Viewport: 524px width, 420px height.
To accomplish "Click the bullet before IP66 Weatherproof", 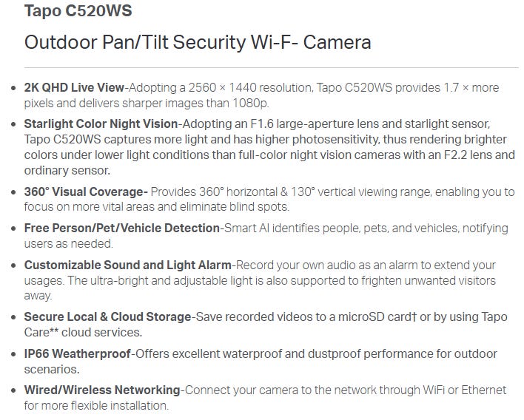I will point(13,353).
